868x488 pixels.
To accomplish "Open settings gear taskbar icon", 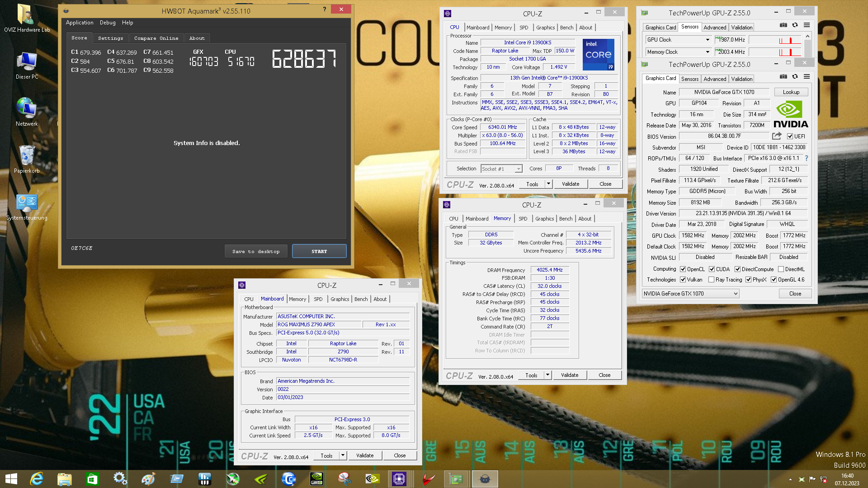I will (x=120, y=479).
